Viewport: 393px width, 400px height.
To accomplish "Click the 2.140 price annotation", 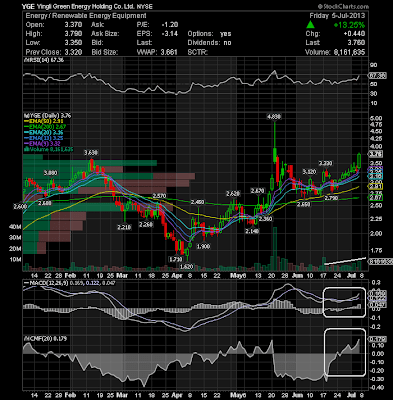I will click(252, 231).
